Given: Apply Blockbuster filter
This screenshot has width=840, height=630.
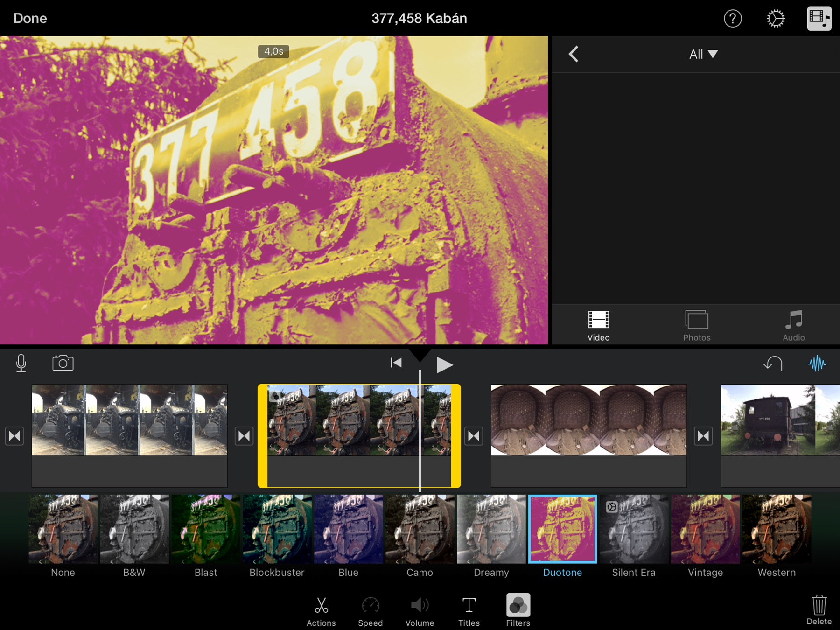Looking at the screenshot, I should pyautogui.click(x=277, y=536).
